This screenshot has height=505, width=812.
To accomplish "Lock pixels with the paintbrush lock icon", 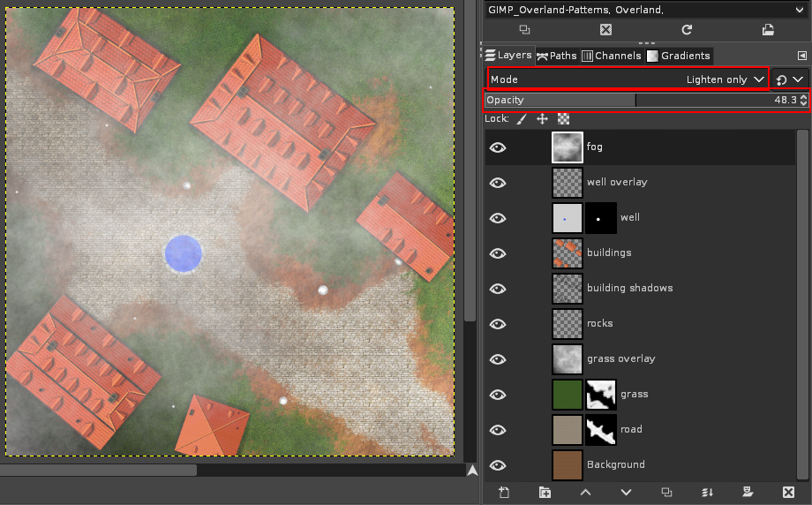I will (522, 119).
